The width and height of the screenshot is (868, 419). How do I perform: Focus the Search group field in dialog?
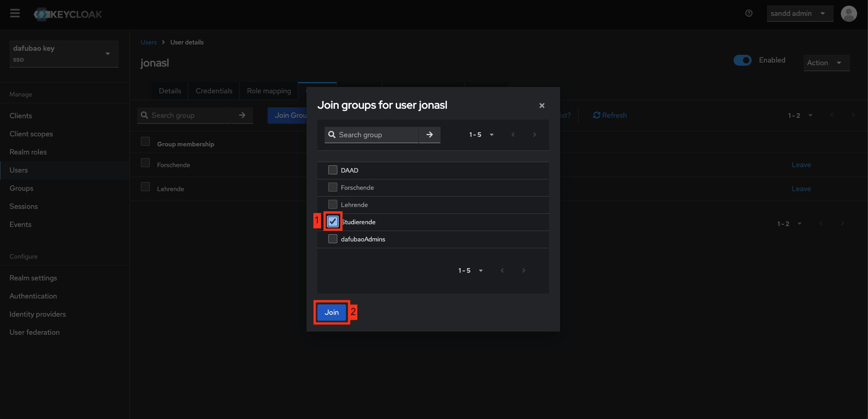point(376,135)
